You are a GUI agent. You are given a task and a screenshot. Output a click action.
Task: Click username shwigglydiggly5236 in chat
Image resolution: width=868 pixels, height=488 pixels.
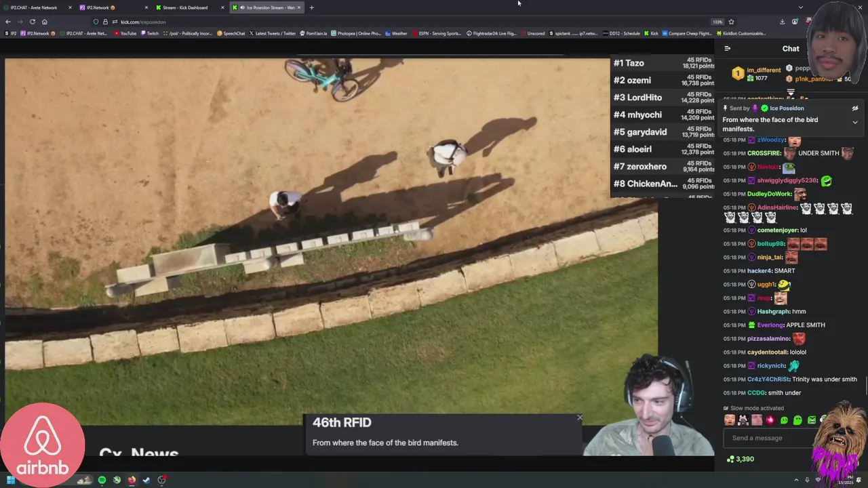[787, 180]
